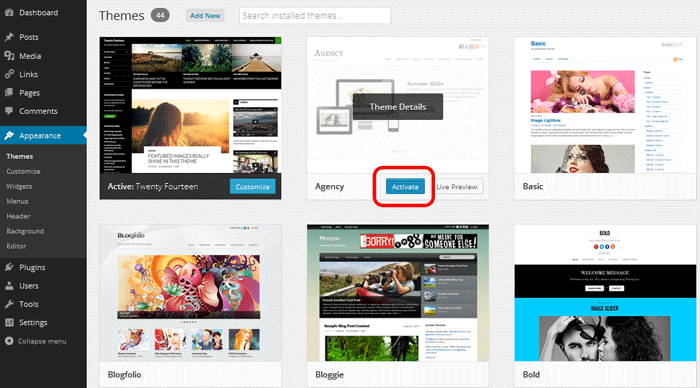This screenshot has height=388, width=700.
Task: Customize the active Twenty Fourteen theme
Action: 253,187
